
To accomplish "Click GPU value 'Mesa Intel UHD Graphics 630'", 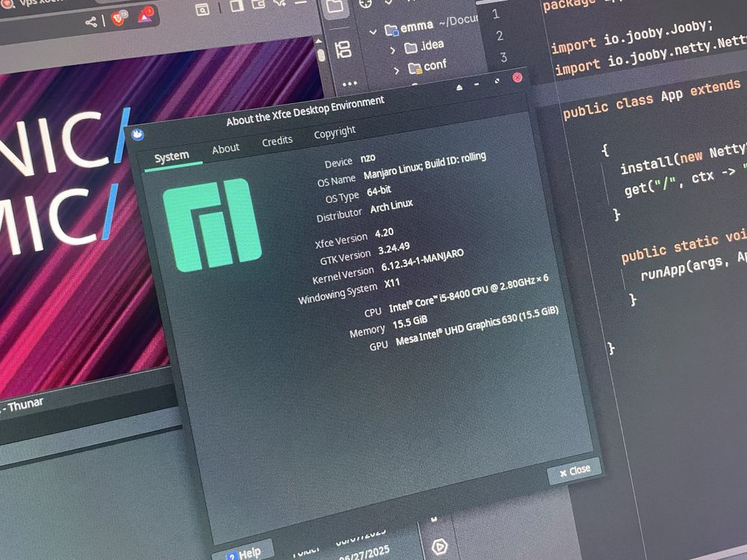I will pos(477,327).
